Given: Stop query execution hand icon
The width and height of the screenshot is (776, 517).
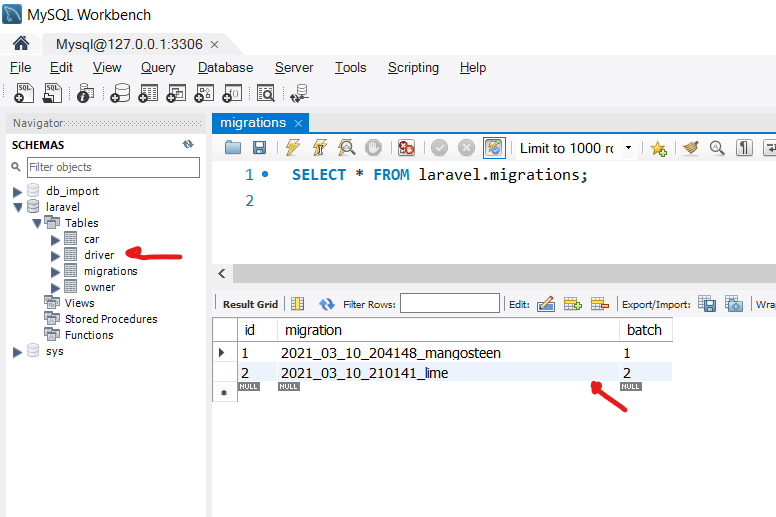Looking at the screenshot, I should (x=373, y=147).
